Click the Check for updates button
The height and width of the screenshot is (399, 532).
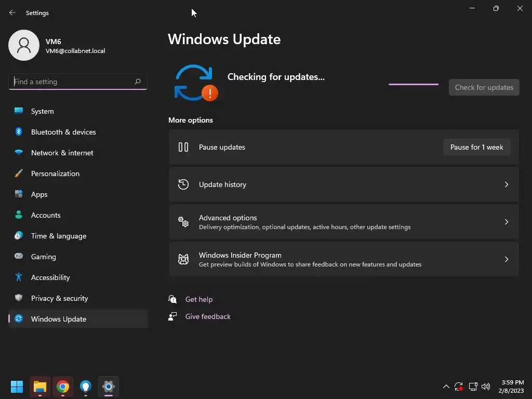click(x=484, y=87)
